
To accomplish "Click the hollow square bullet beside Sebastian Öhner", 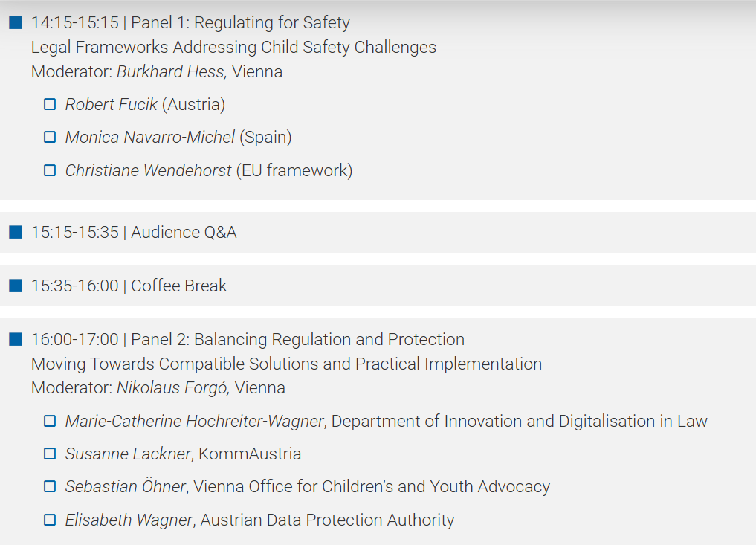I will pyautogui.click(x=50, y=487).
